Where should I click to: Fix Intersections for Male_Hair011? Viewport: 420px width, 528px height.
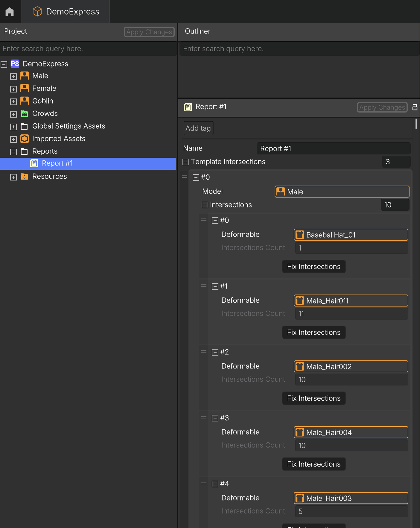314,332
